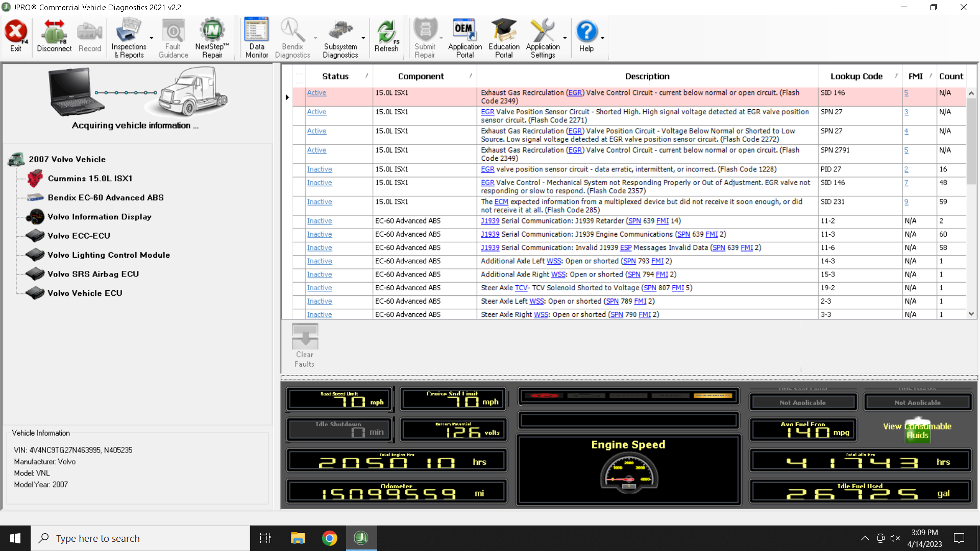Open Active status link for SID 146
This screenshot has width=980, height=551.
(316, 93)
